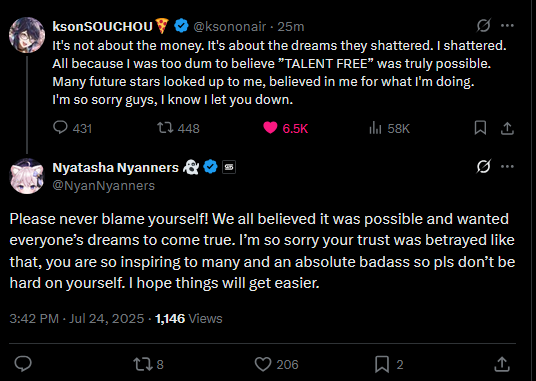View analytics of the post with 58K views
This screenshot has height=381, width=536.
point(389,128)
